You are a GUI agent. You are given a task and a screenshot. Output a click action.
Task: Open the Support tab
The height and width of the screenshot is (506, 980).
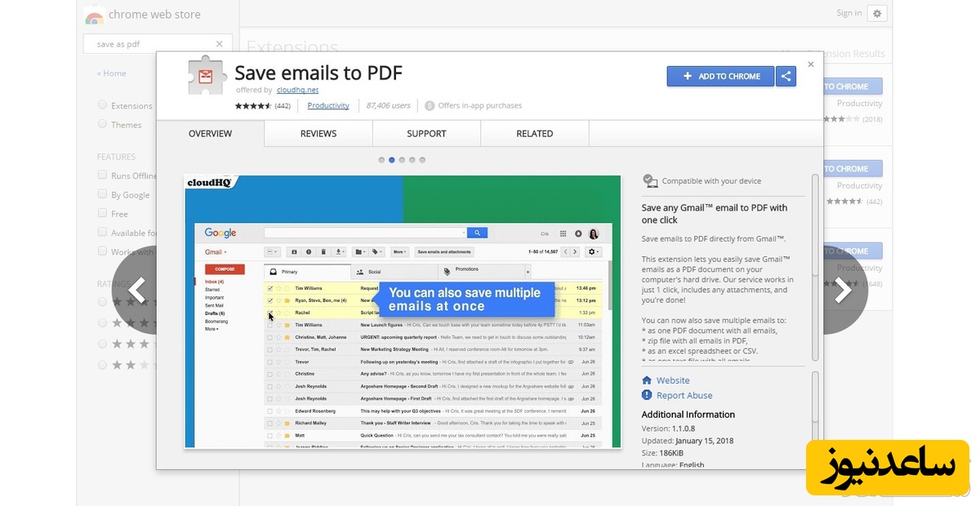426,134
